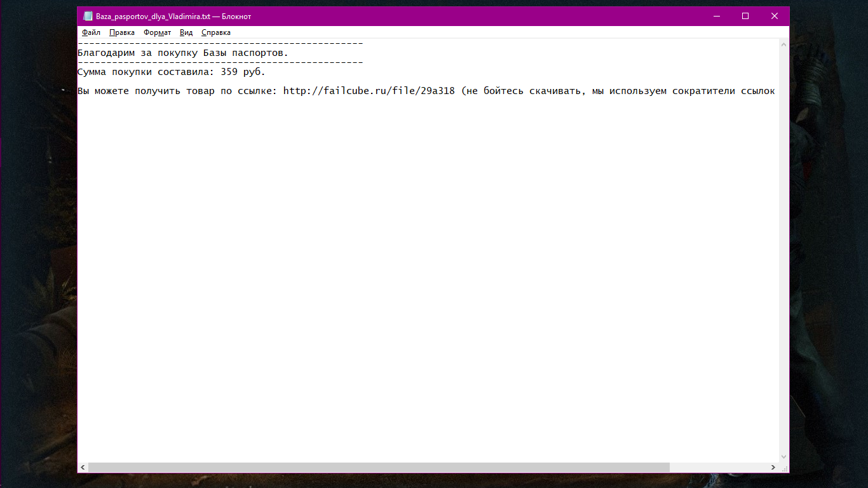Click the horizontal scrollbar left arrow

tap(83, 467)
